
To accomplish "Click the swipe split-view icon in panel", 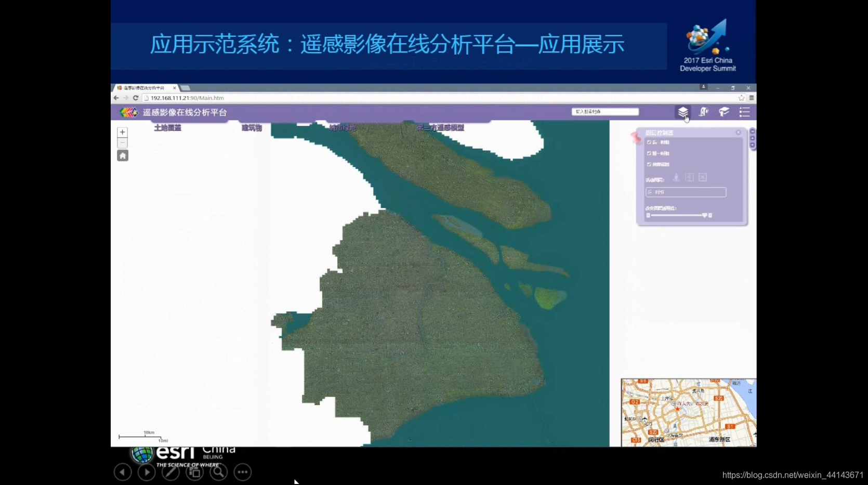I will pyautogui.click(x=689, y=177).
